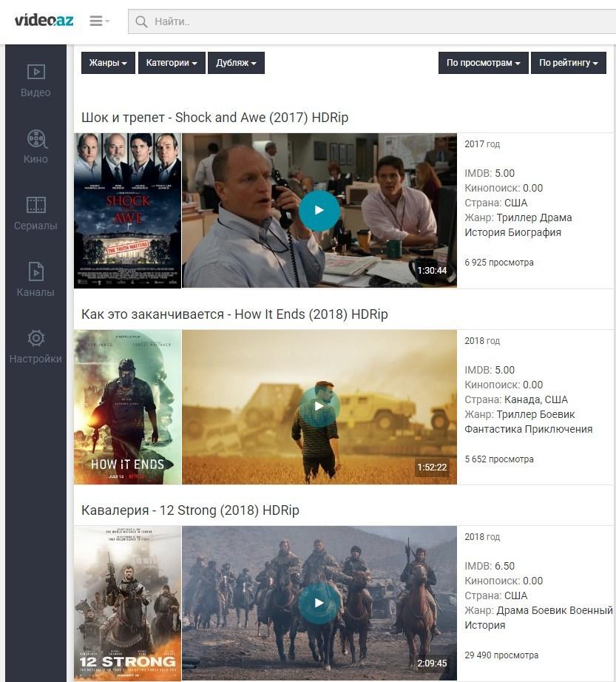Click the 'История Биография' genre text
This screenshot has height=682, width=616.
click(513, 233)
